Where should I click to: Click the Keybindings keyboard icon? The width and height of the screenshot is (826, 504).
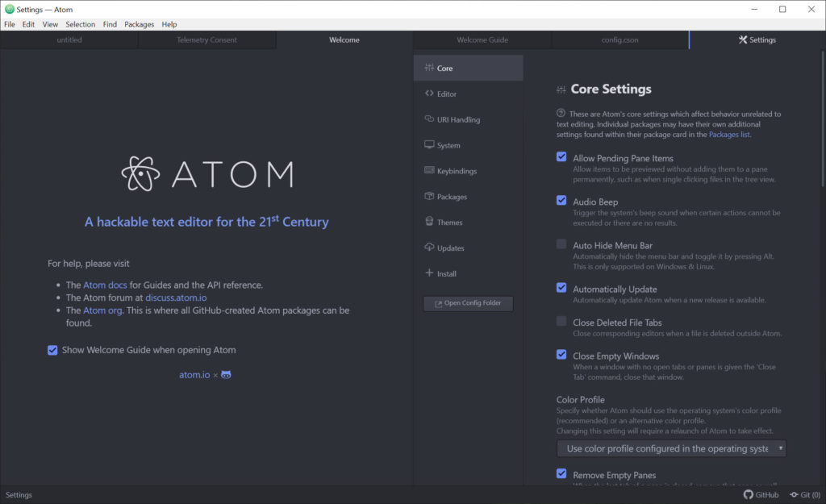pos(429,170)
